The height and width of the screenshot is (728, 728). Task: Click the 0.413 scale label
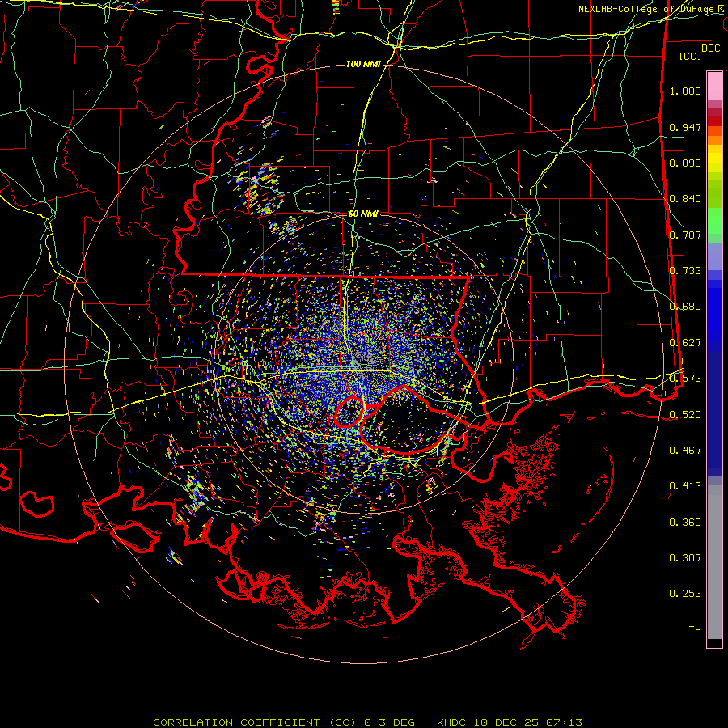685,486
